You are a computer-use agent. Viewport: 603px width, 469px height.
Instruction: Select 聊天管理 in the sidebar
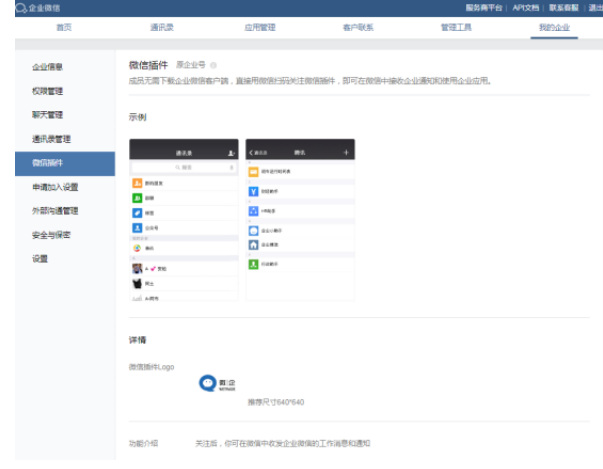(47, 115)
